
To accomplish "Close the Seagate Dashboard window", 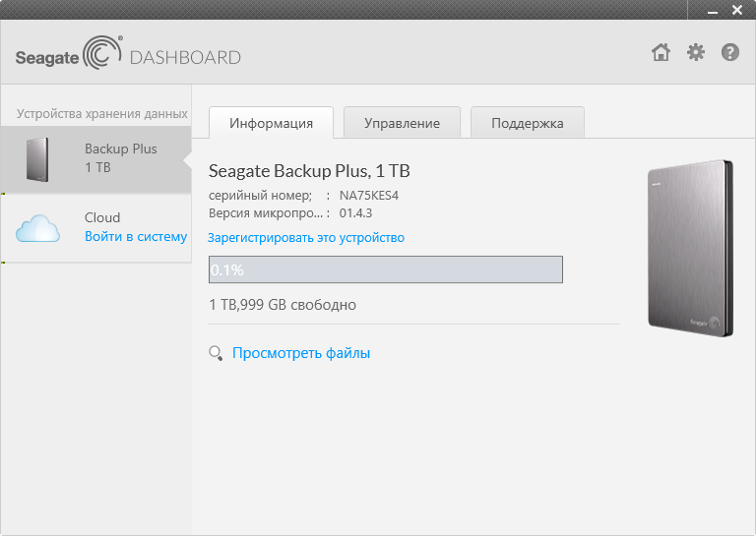I will pyautogui.click(x=737, y=10).
